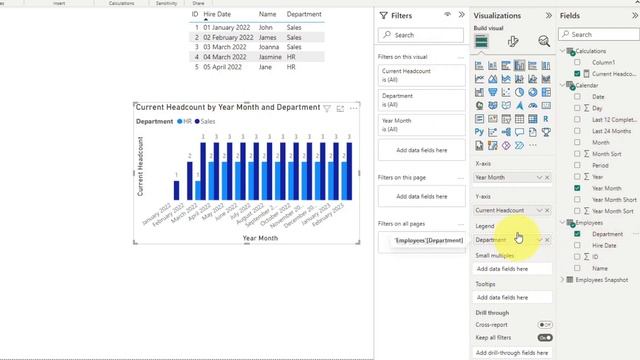Toggle the Keep all filters switch
The image size is (640, 360).
pyautogui.click(x=545, y=338)
